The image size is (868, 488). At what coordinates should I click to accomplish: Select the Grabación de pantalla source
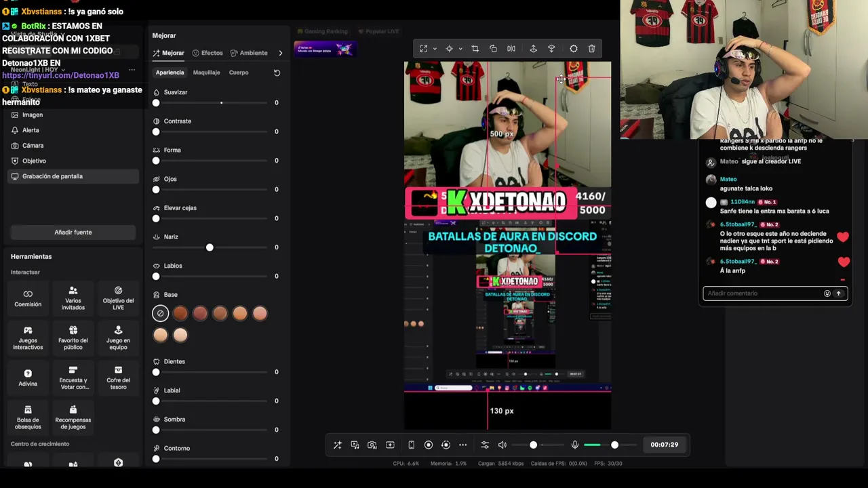[x=73, y=176]
